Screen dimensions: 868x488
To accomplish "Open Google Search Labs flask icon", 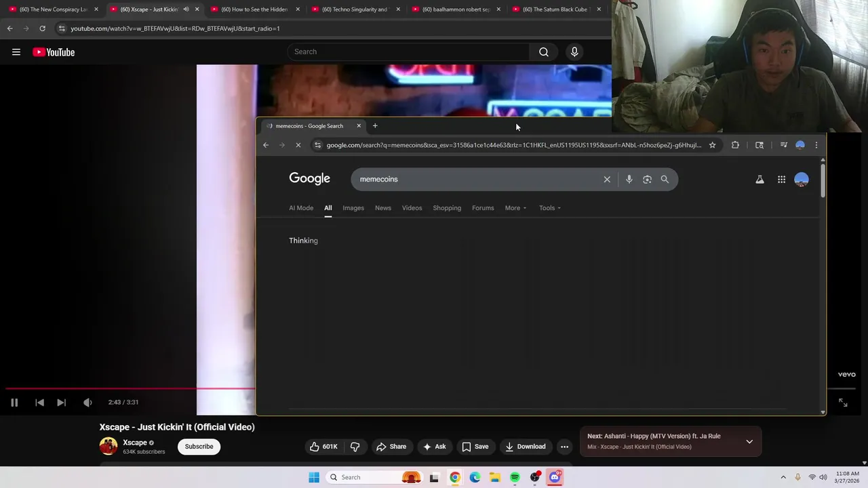I will pyautogui.click(x=759, y=180).
